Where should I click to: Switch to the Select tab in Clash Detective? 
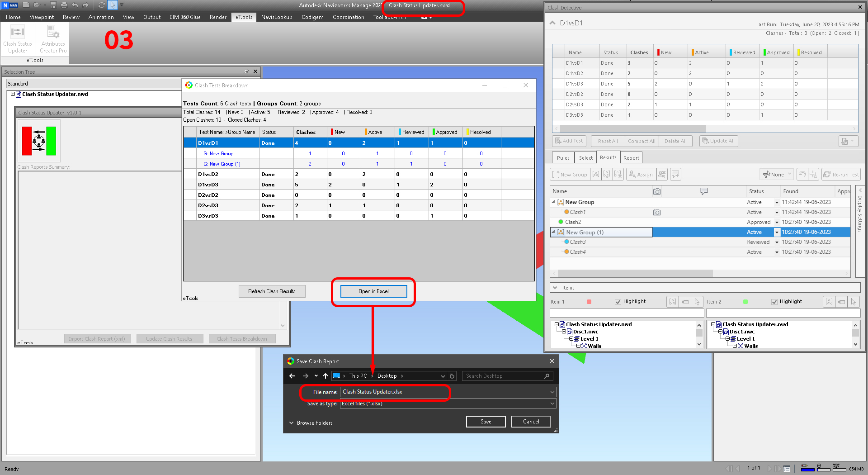click(586, 158)
